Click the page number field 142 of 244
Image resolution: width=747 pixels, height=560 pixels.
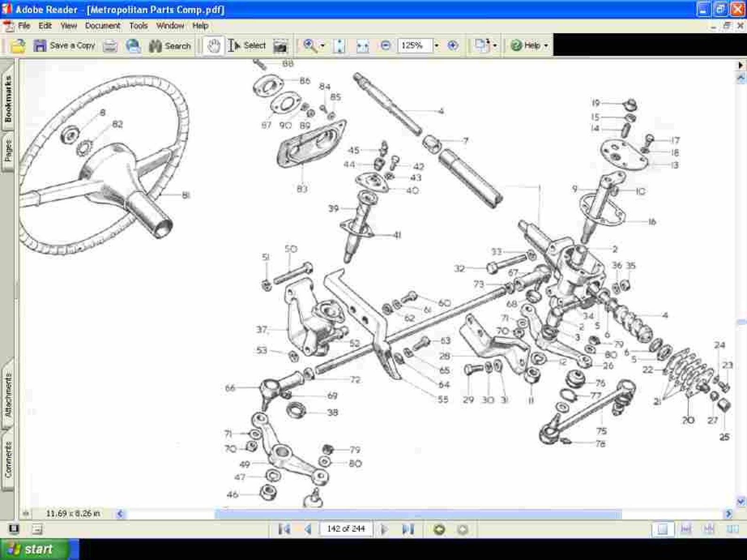point(346,529)
